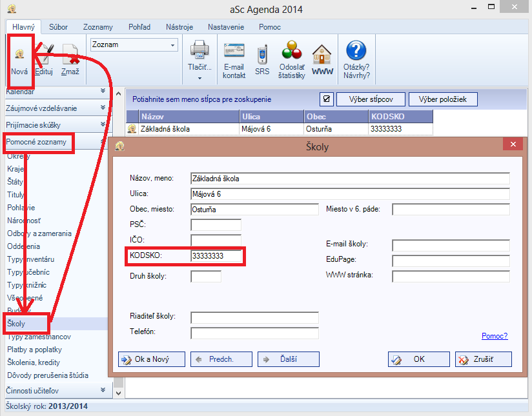
Task: Click the Edituj pencil icon
Action: point(45,55)
